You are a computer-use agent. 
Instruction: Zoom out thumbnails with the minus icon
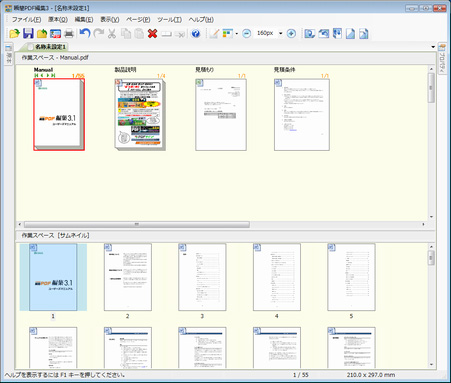click(247, 33)
